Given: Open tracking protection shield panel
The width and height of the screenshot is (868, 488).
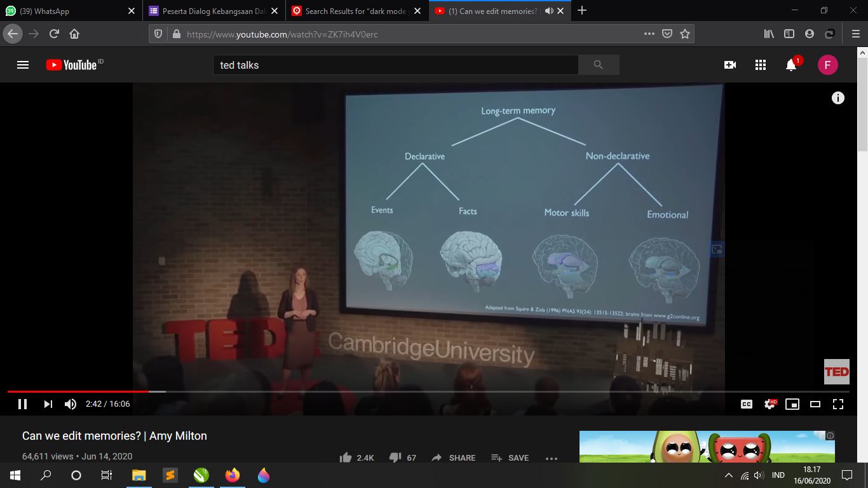Looking at the screenshot, I should click(x=159, y=34).
